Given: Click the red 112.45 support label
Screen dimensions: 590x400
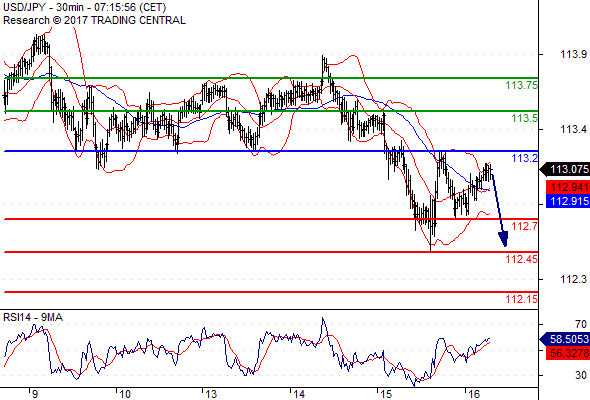Looking at the screenshot, I should [522, 259].
